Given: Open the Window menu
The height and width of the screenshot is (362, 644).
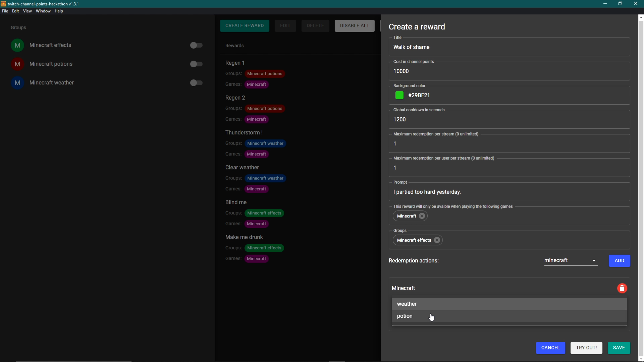Looking at the screenshot, I should (43, 11).
